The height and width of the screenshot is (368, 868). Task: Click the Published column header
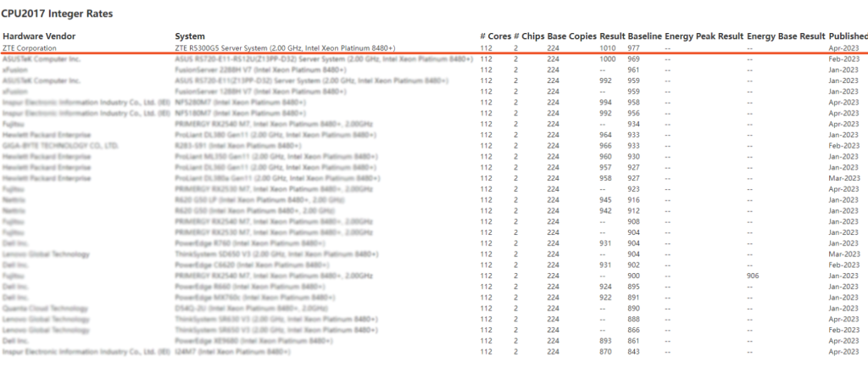click(x=848, y=36)
